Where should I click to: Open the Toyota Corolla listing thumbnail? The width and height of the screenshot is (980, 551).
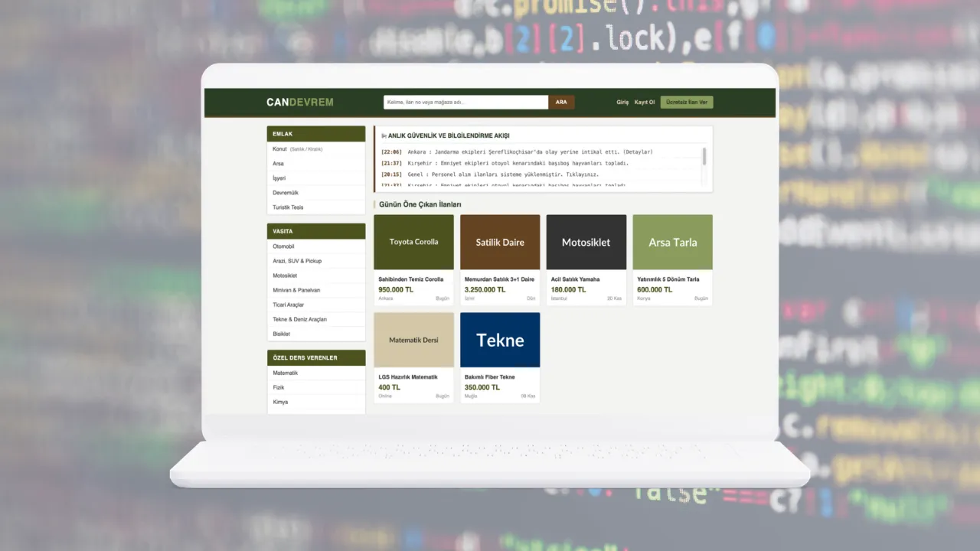click(414, 242)
